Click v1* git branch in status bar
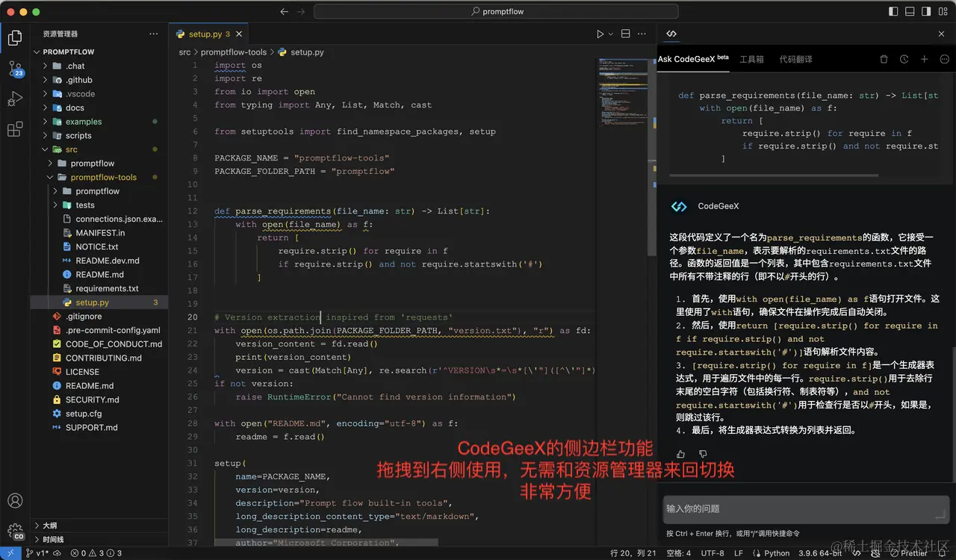 point(37,553)
